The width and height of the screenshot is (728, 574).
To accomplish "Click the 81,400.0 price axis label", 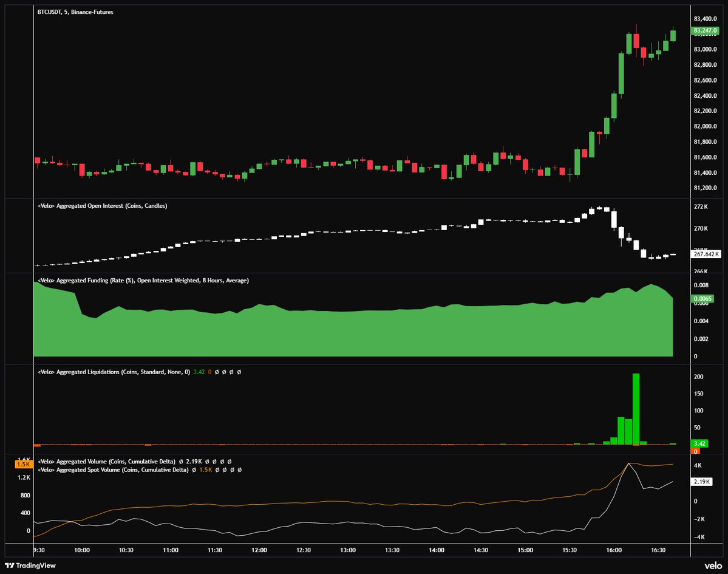I will (x=706, y=173).
